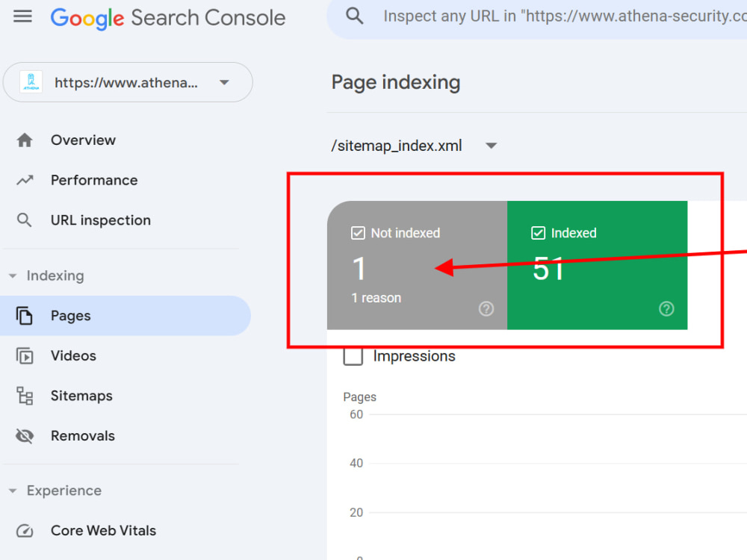The image size is (747, 560).
Task: Collapse the Experience section
Action: pyautogui.click(x=55, y=491)
